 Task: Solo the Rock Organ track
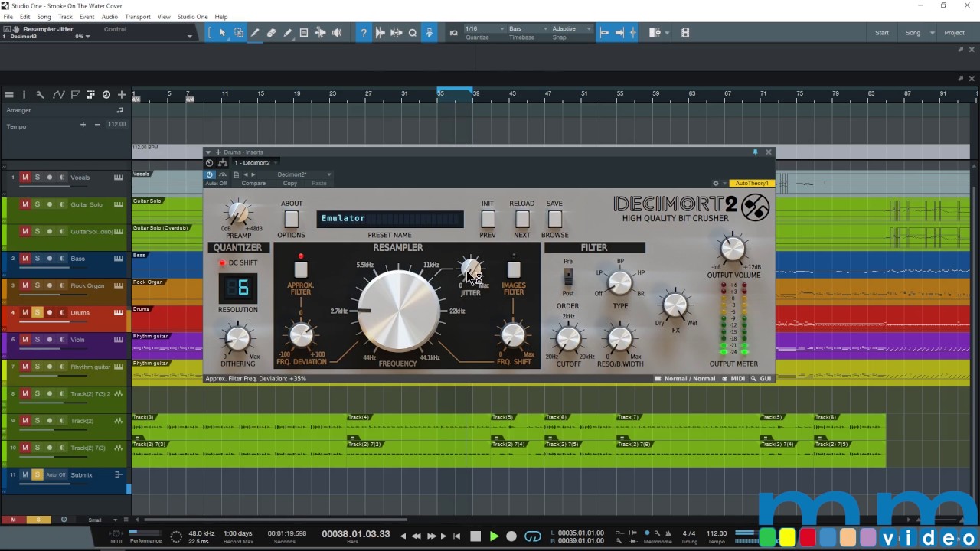pyautogui.click(x=37, y=285)
